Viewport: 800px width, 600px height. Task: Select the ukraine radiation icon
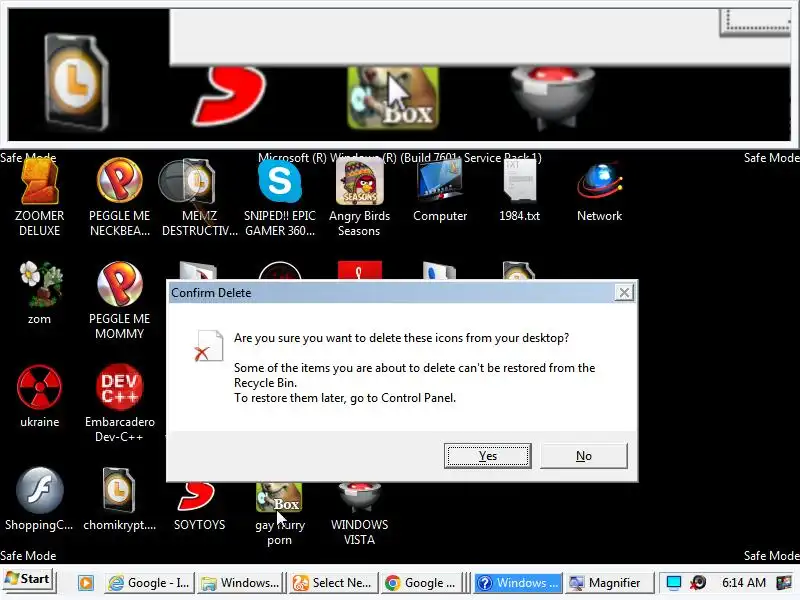(39, 396)
